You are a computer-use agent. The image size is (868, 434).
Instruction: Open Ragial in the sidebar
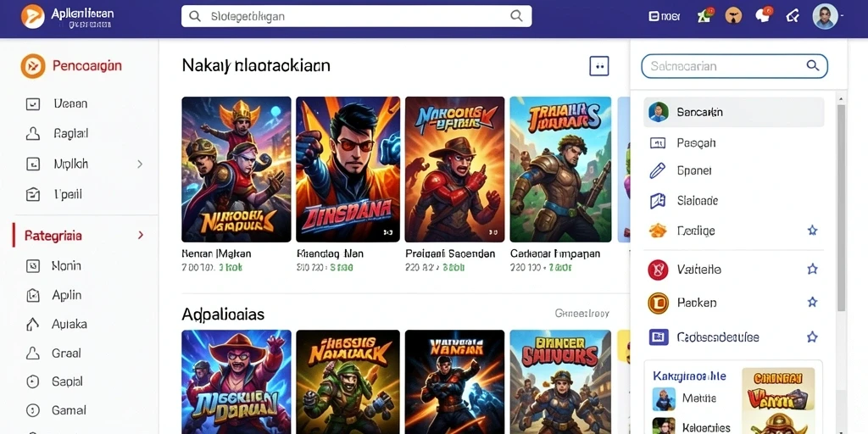[x=71, y=133]
